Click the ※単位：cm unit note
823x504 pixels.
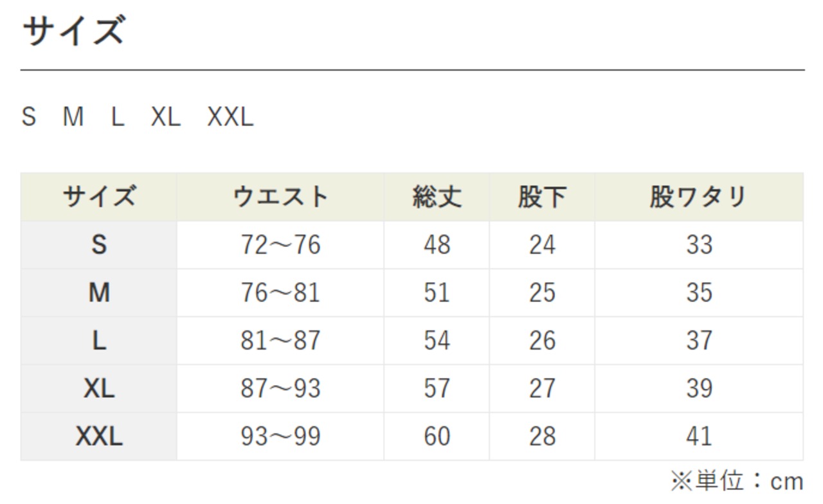737,481
